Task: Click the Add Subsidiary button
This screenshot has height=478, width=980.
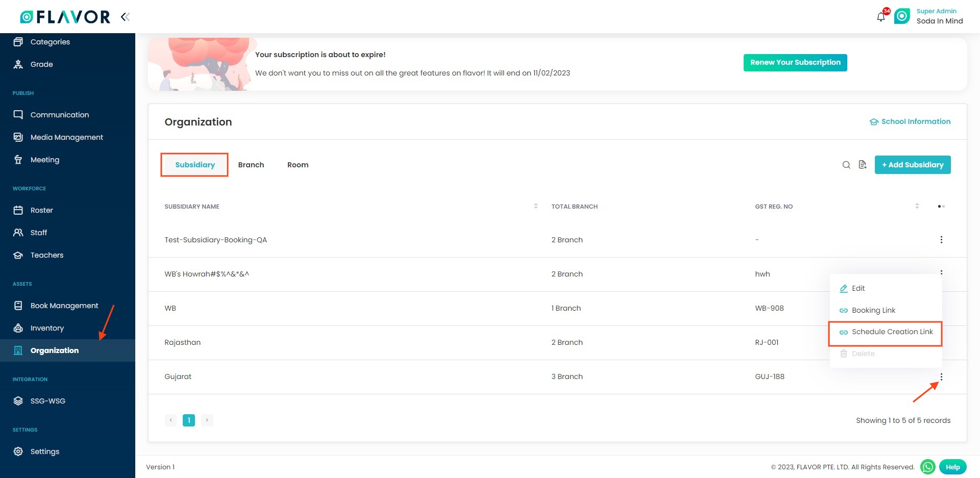Action: 913,165
